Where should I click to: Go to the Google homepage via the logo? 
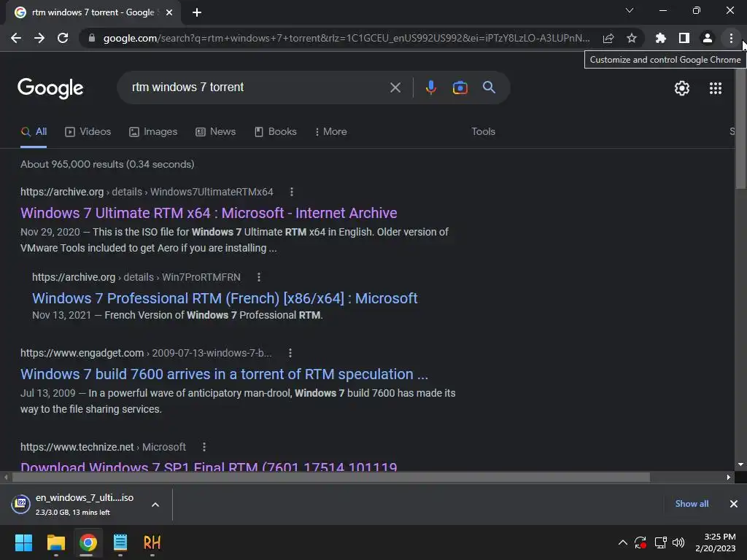pyautogui.click(x=50, y=88)
